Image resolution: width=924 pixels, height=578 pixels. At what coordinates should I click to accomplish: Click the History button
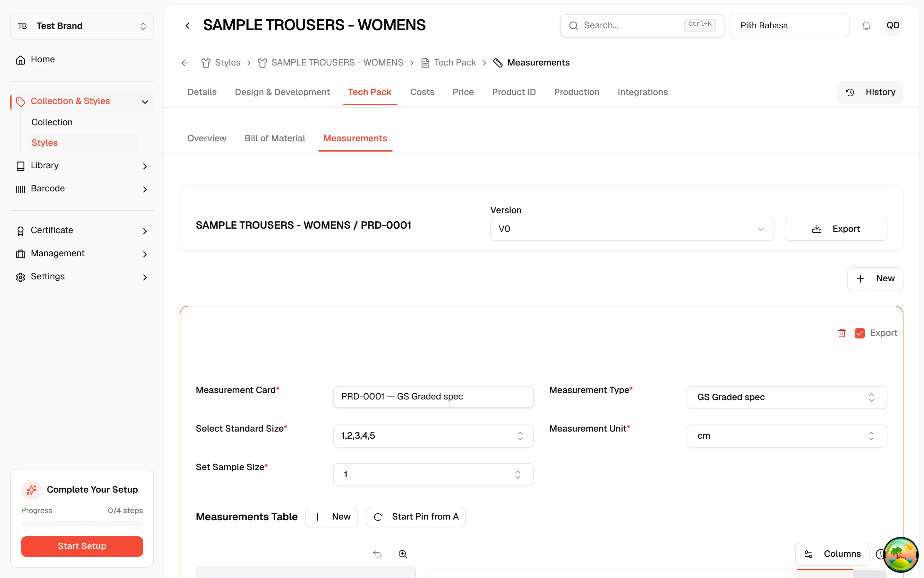coord(870,92)
